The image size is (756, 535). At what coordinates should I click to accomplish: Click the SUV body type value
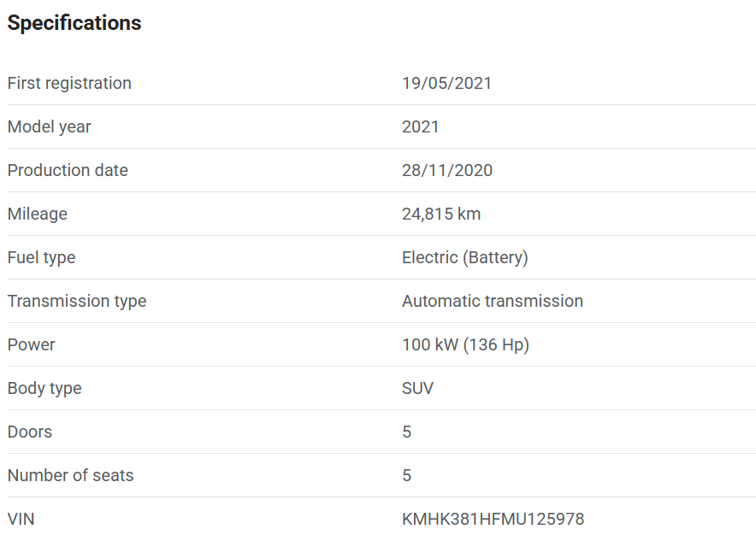coord(417,388)
